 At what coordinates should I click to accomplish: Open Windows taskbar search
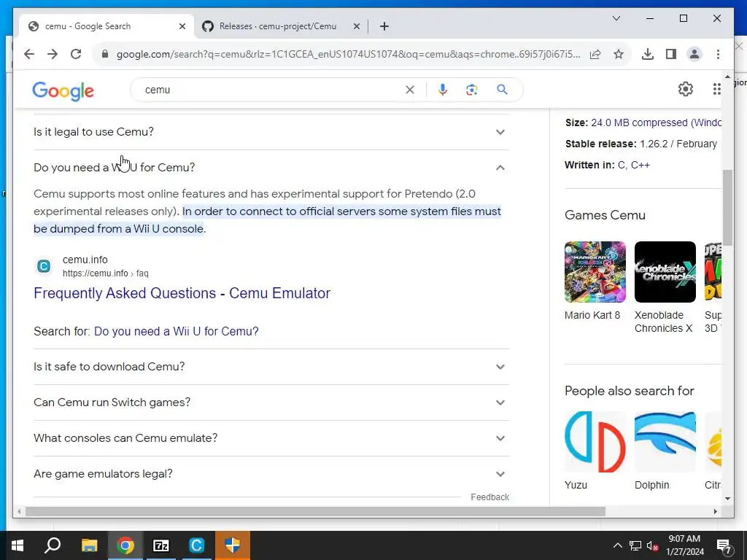[53, 545]
